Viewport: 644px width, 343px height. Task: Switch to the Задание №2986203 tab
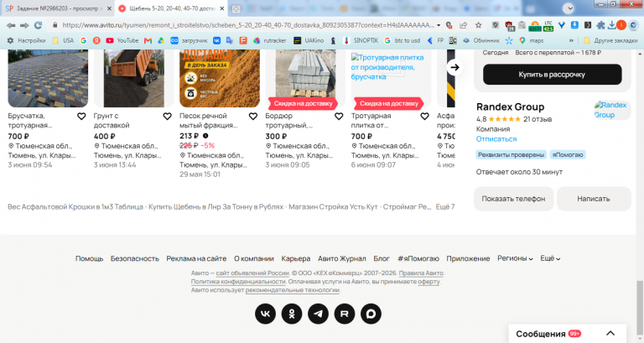[58, 8]
